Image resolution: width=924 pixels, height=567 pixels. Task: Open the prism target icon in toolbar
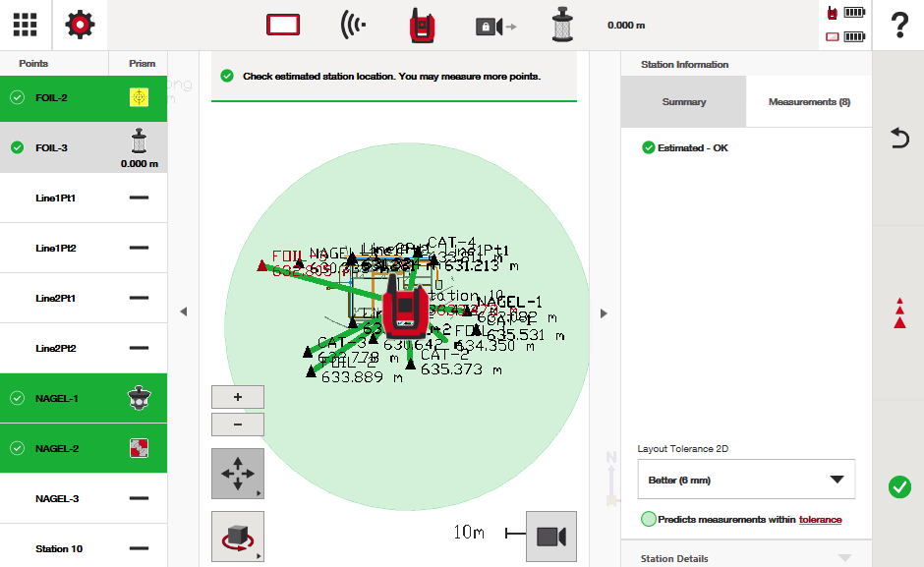pos(562,26)
